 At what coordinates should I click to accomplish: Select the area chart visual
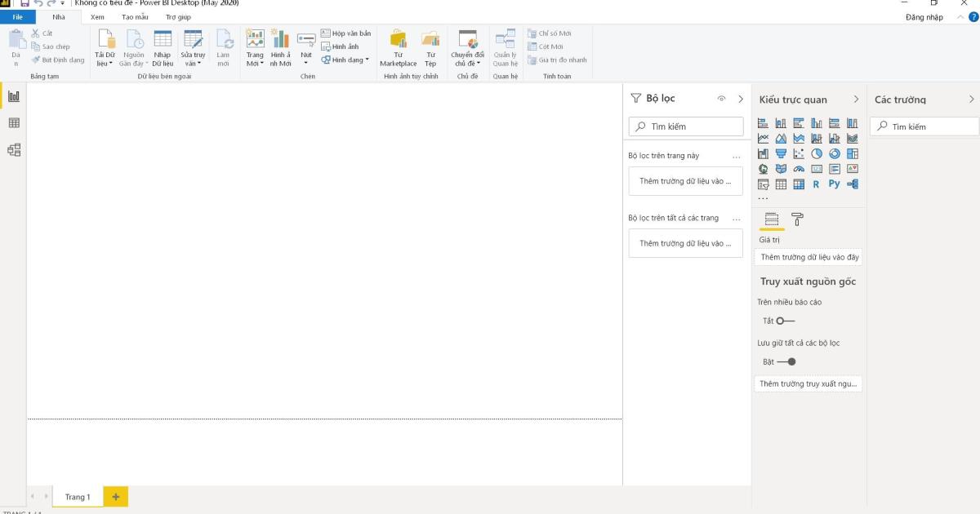(x=781, y=138)
